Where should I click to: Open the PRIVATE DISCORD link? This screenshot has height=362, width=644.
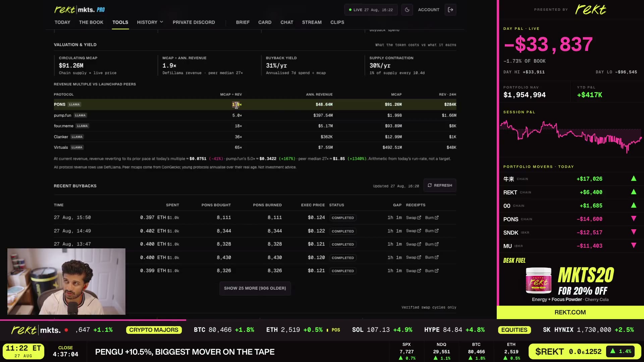click(x=194, y=22)
